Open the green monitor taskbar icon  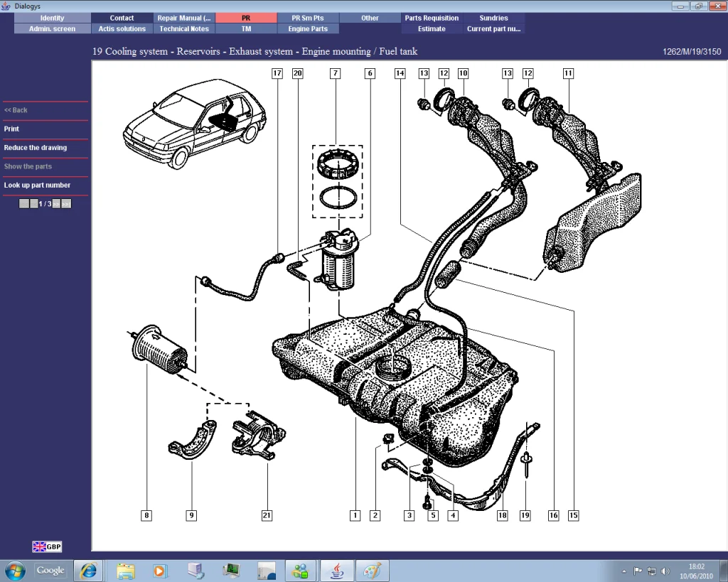(231, 571)
